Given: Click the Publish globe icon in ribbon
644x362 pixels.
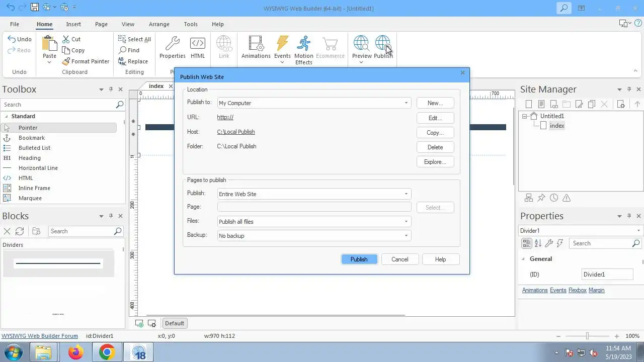Looking at the screenshot, I should (383, 43).
